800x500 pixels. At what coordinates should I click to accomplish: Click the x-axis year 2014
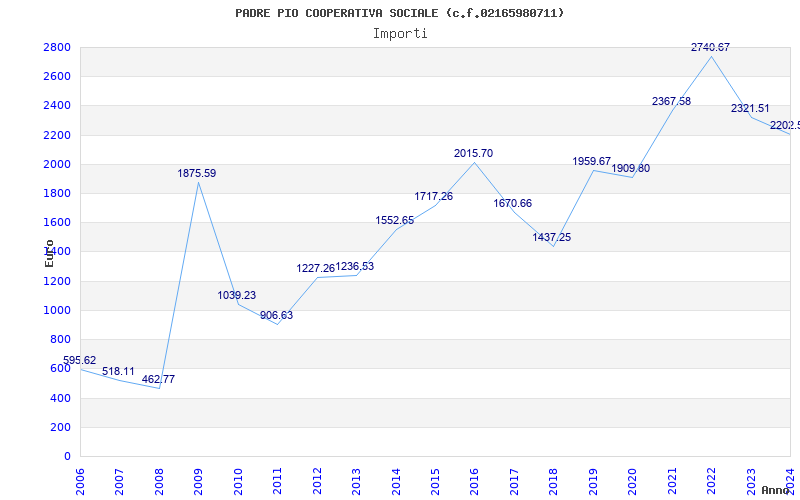[396, 482]
